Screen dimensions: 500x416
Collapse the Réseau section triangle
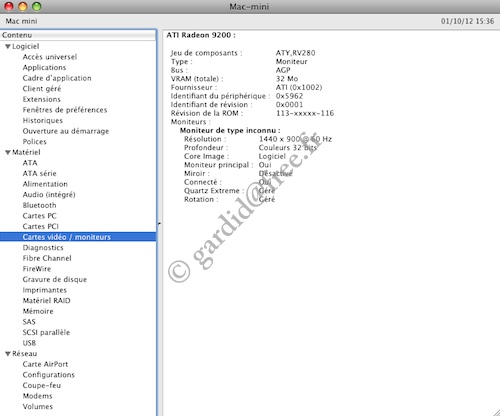click(x=8, y=354)
